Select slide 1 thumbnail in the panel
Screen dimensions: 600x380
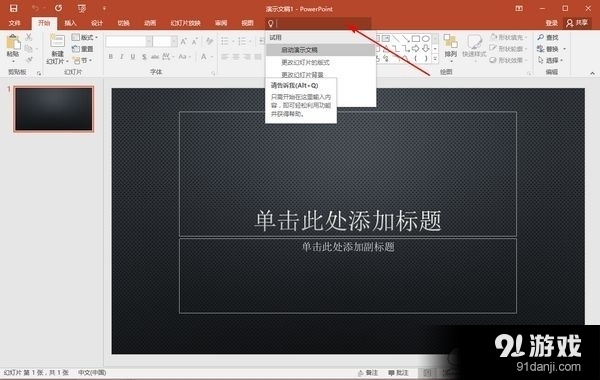click(54, 109)
